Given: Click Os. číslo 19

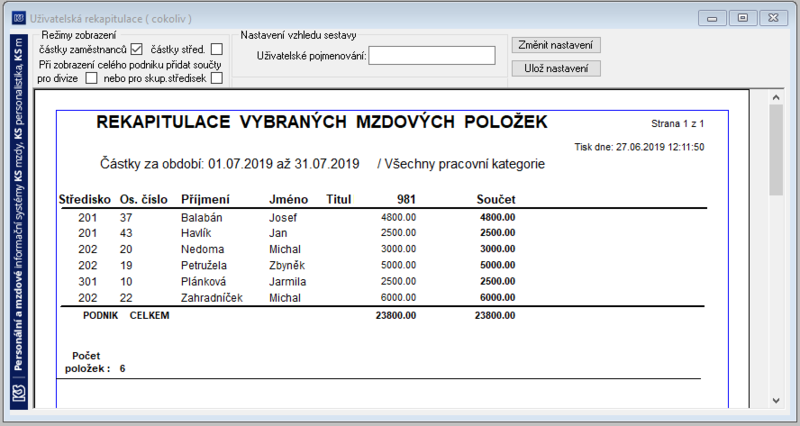Looking at the screenshot, I should (126, 266).
